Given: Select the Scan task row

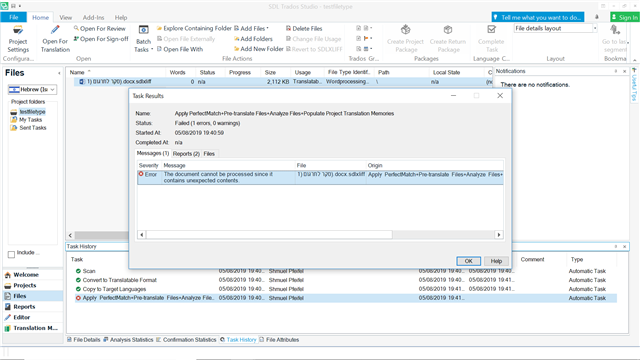Looking at the screenshot, I should [345, 271].
